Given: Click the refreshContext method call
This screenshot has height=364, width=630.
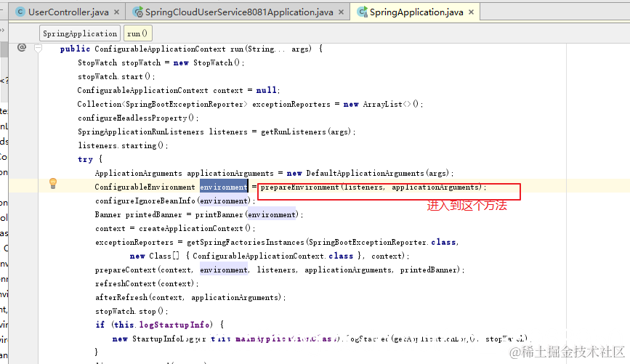Looking at the screenshot, I should coord(126,283).
